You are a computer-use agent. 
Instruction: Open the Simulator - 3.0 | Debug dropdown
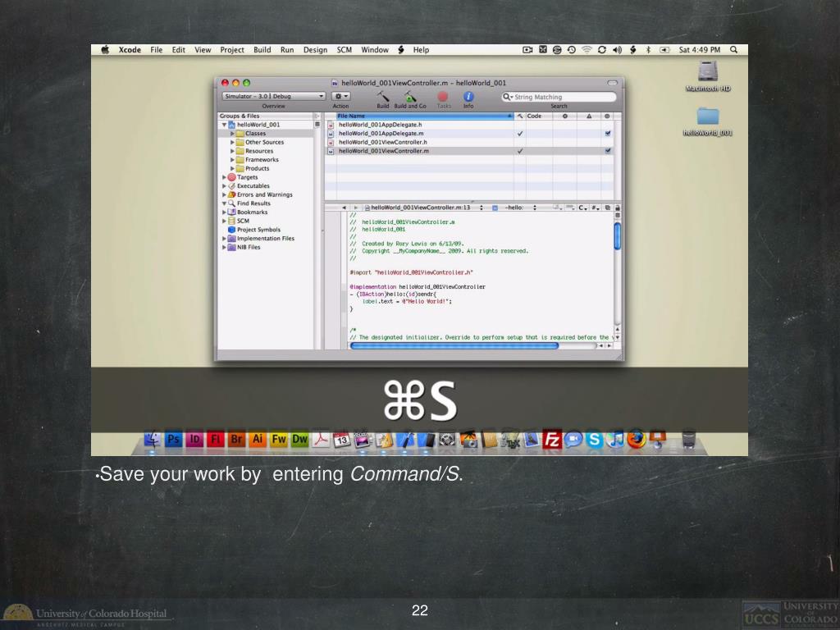click(x=274, y=97)
